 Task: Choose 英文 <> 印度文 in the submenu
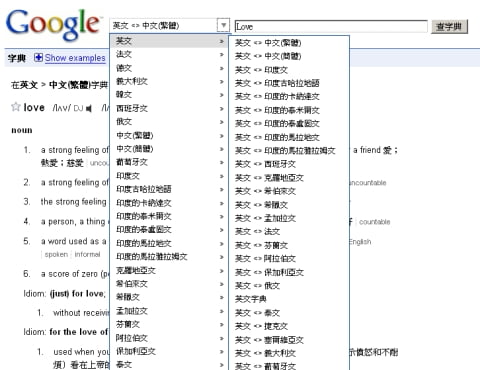(x=289, y=70)
